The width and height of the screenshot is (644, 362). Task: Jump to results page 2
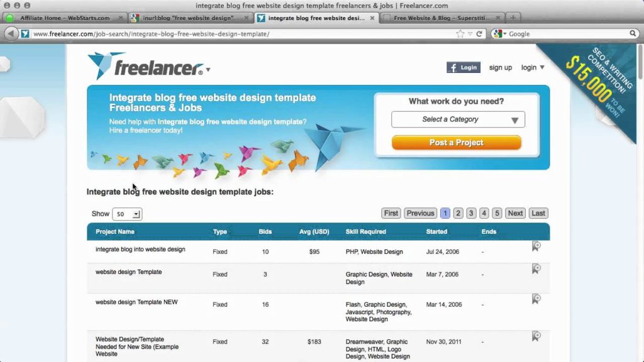tap(458, 213)
